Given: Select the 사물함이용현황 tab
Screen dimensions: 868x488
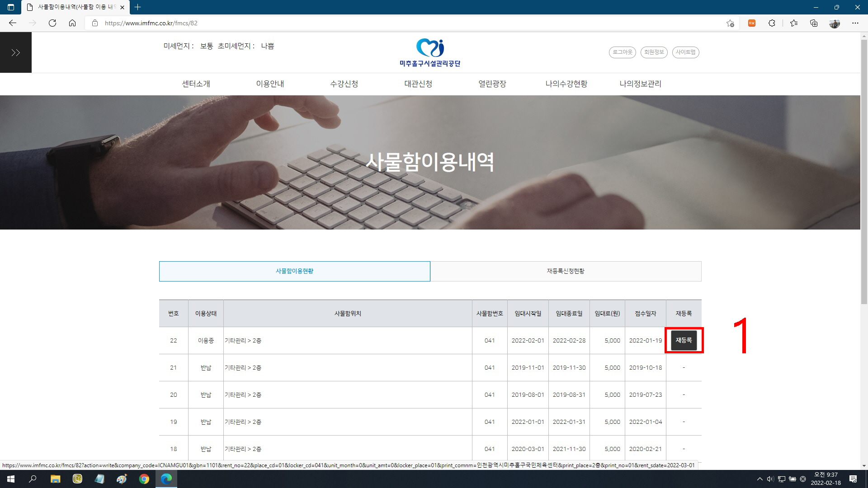Looking at the screenshot, I should [x=294, y=271].
